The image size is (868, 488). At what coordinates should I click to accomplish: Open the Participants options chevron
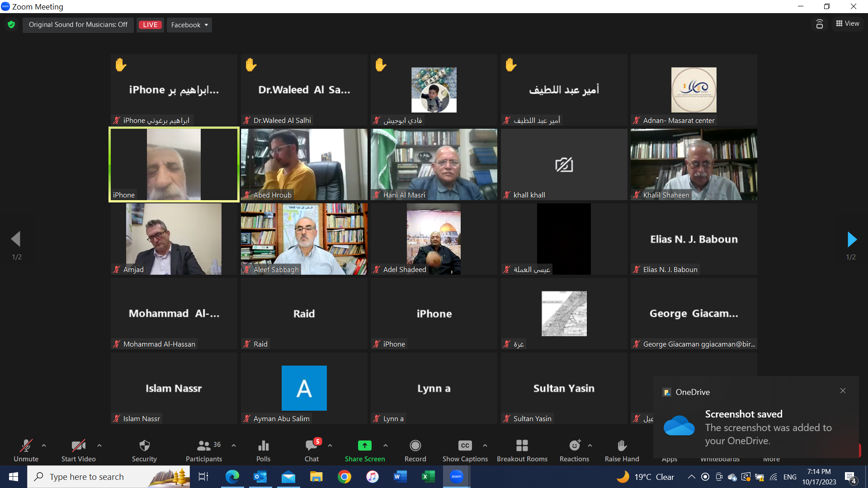233,446
